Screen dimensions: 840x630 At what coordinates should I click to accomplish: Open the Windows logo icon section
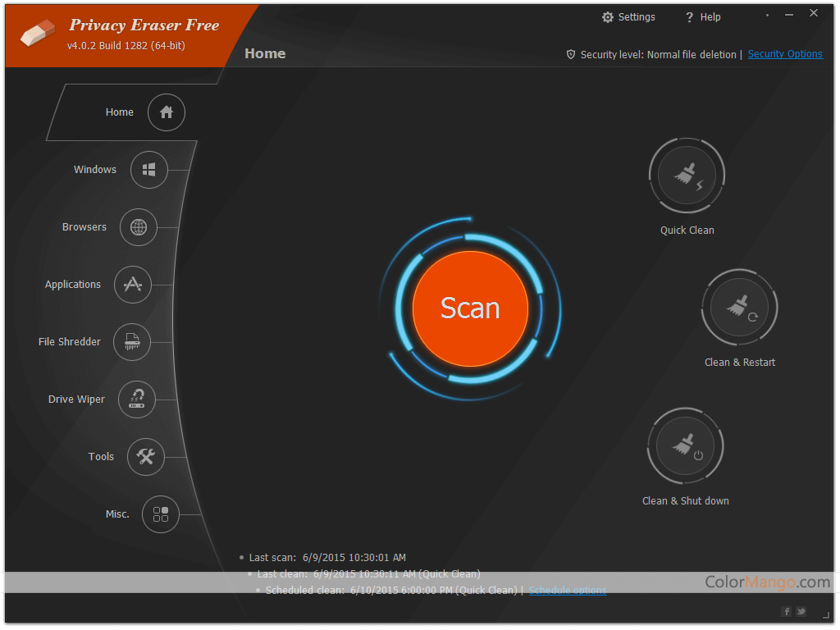[x=149, y=170]
